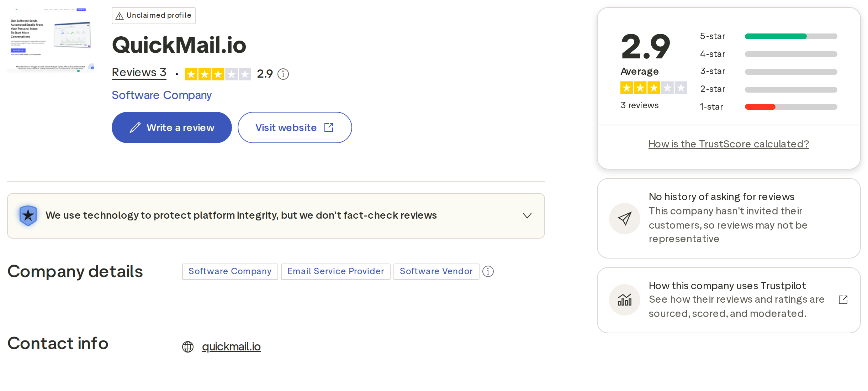
Task: Expand the platform integrity notice chevron
Action: (x=527, y=215)
